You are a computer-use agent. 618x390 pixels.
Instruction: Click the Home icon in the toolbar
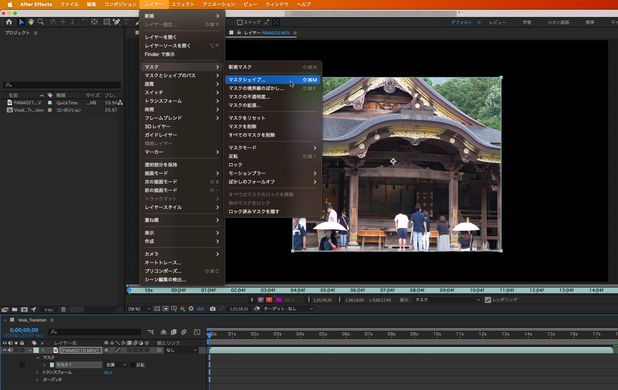[9, 22]
